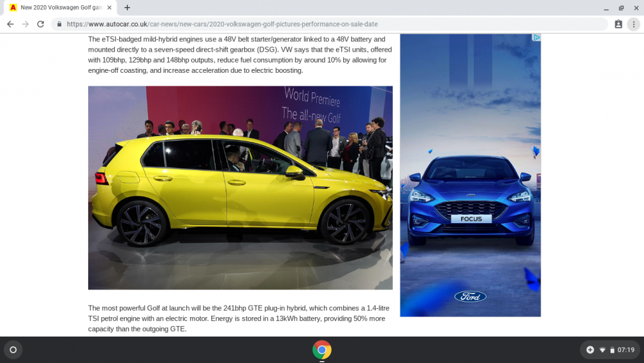
Task: Open Chrome from the shelf
Action: [322, 350]
